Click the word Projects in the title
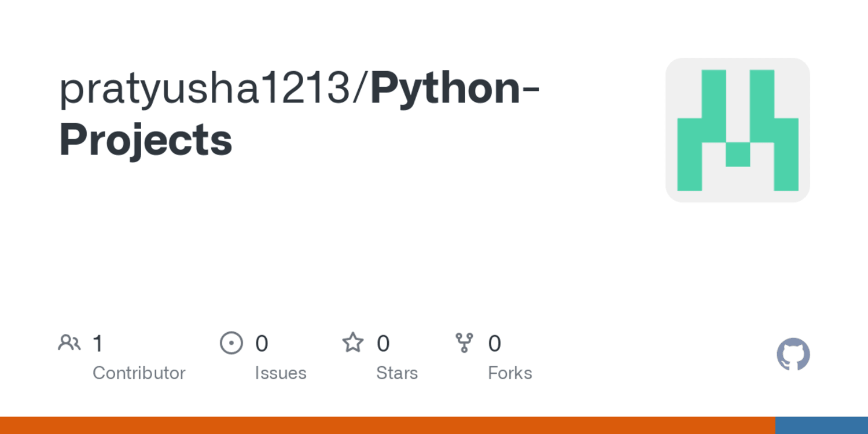This screenshot has height=434, width=868. [146, 141]
